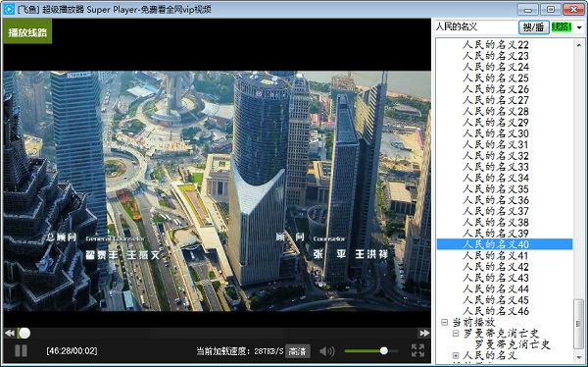Image resolution: width=588 pixels, height=367 pixels.
Task: Click the 搜/播 search button
Action: (x=534, y=27)
